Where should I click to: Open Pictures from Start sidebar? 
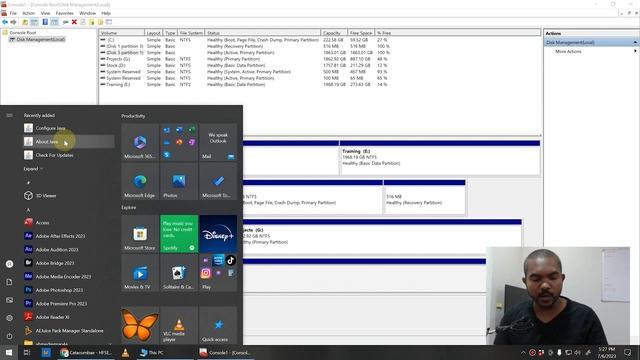[x=9, y=300]
